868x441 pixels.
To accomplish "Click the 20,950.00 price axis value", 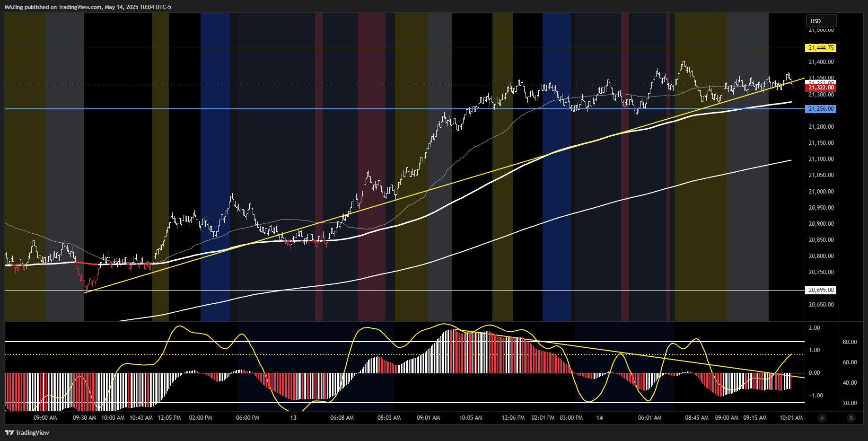I will [821, 208].
